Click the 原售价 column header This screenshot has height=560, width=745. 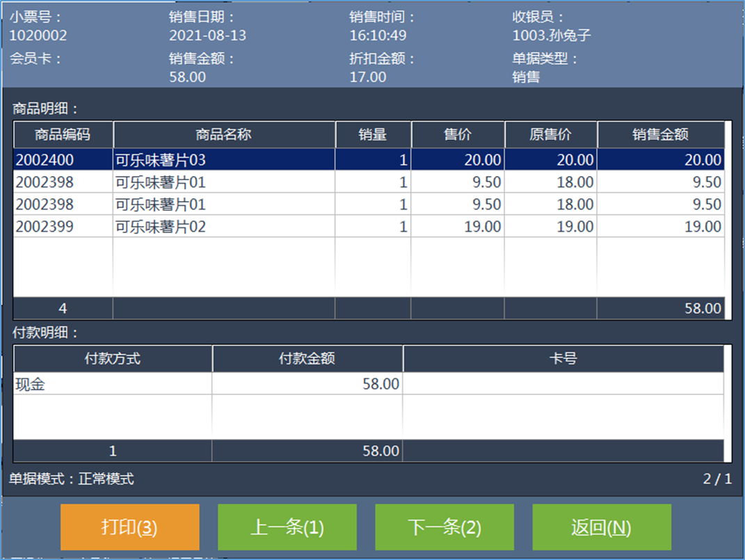(551, 134)
